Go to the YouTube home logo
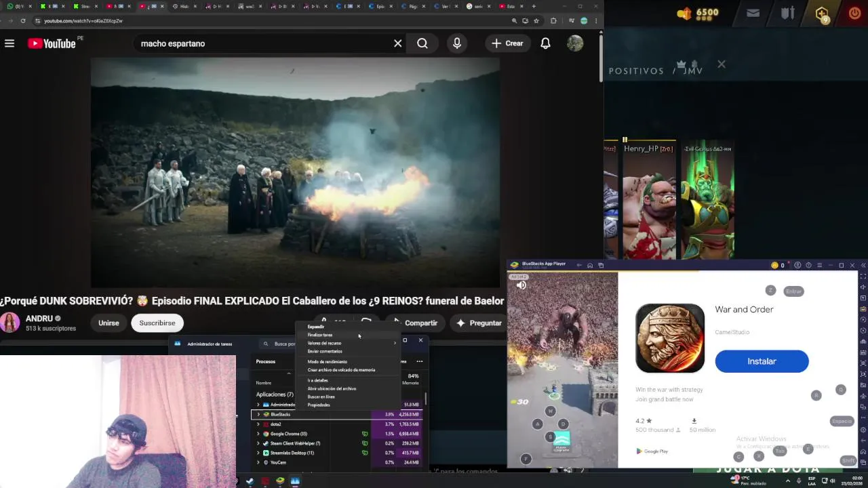Screen dimensions: 868x488 (52, 43)
